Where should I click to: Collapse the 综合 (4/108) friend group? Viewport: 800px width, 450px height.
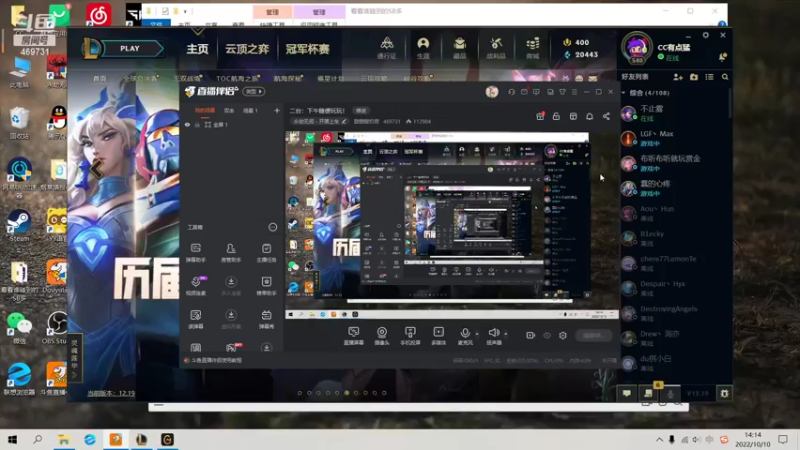[623, 93]
